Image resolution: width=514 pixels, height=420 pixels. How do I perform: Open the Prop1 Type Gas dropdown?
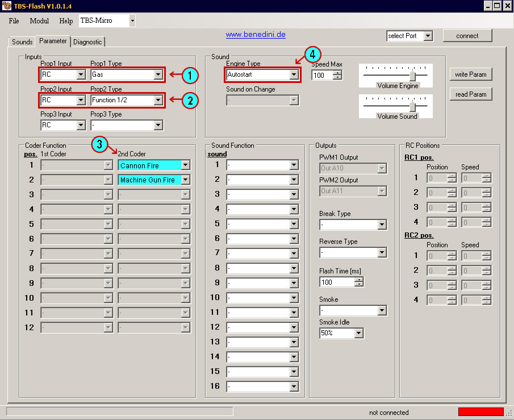point(158,74)
